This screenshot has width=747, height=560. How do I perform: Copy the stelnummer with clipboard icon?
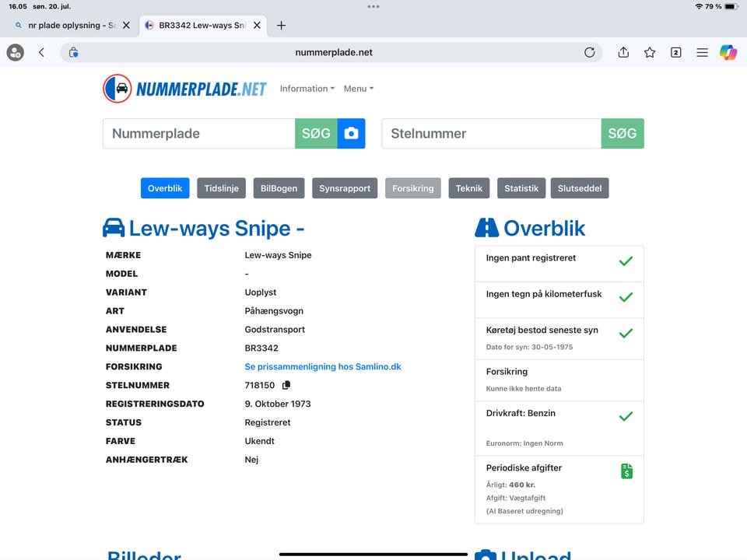click(x=286, y=385)
